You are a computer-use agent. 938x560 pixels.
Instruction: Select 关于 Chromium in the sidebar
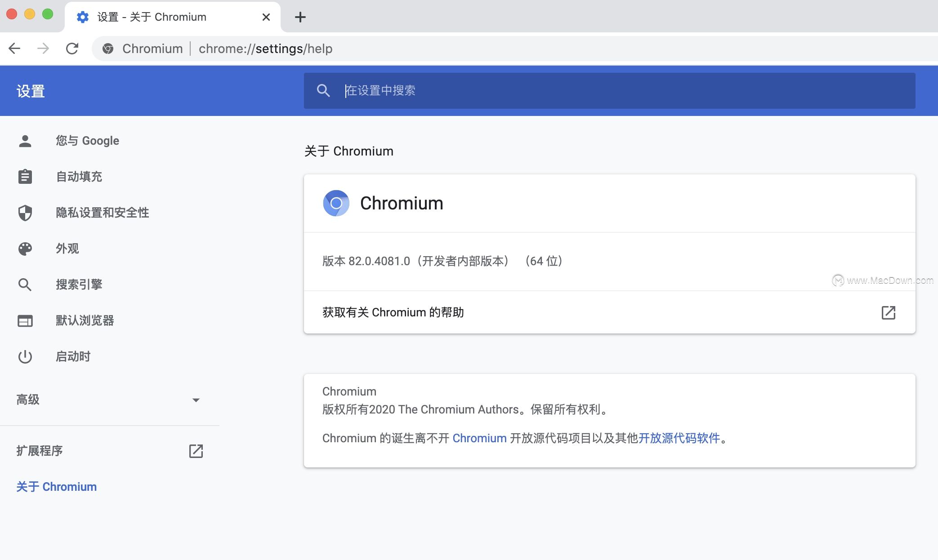57,487
